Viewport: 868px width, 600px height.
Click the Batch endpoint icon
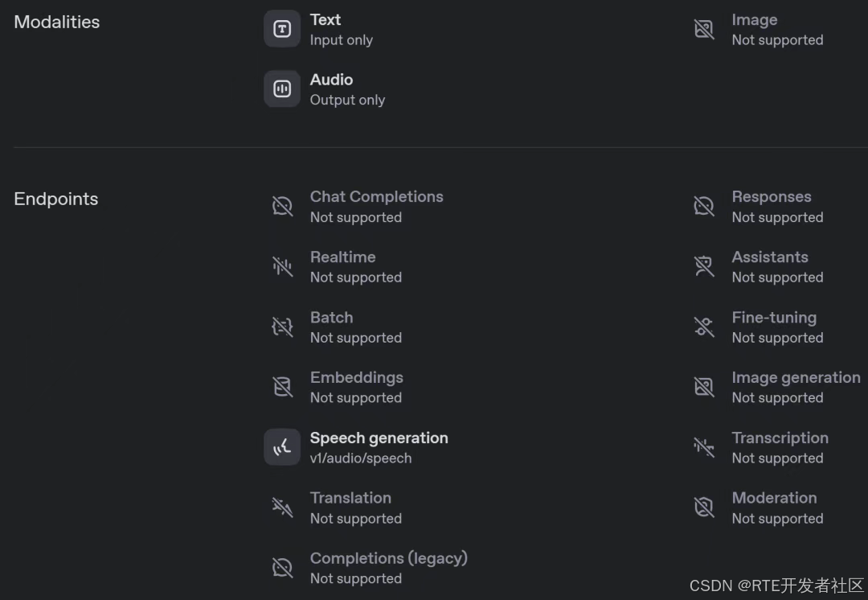pyautogui.click(x=282, y=327)
